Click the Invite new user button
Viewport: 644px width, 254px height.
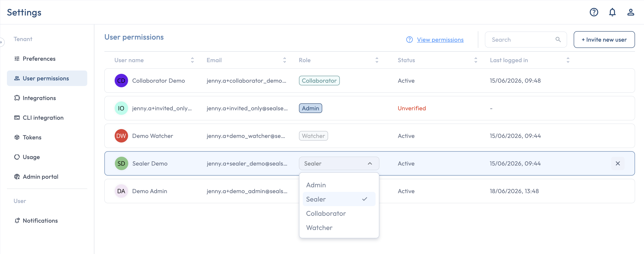pos(604,40)
